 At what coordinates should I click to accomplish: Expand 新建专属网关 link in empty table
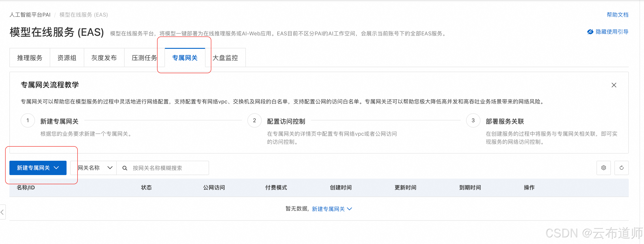[332, 209]
